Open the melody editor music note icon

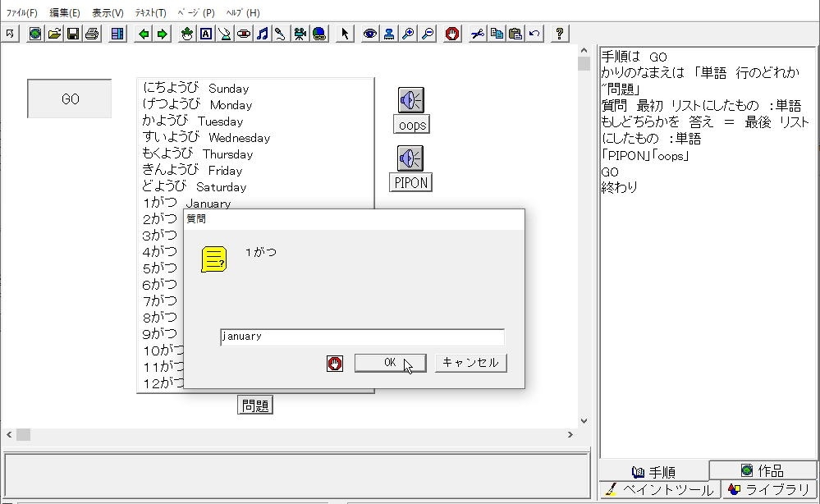(x=263, y=34)
